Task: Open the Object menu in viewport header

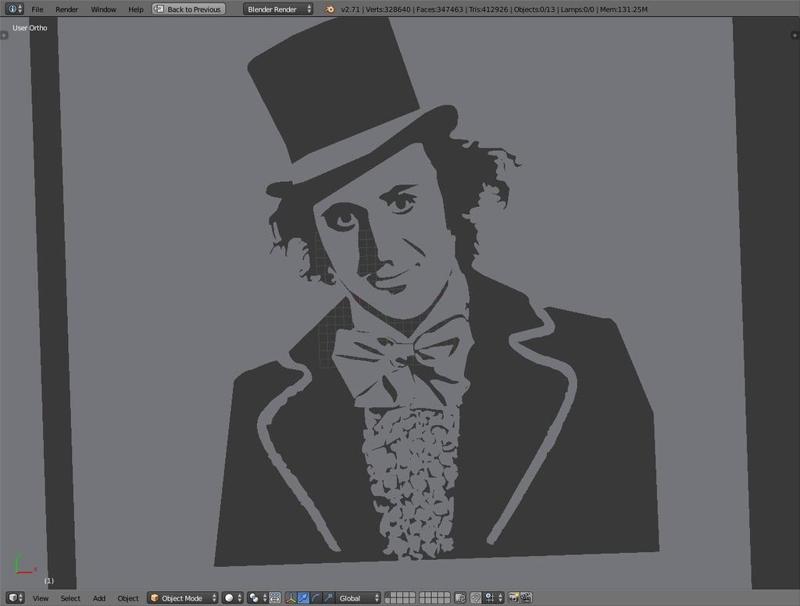Action: coord(125,596)
